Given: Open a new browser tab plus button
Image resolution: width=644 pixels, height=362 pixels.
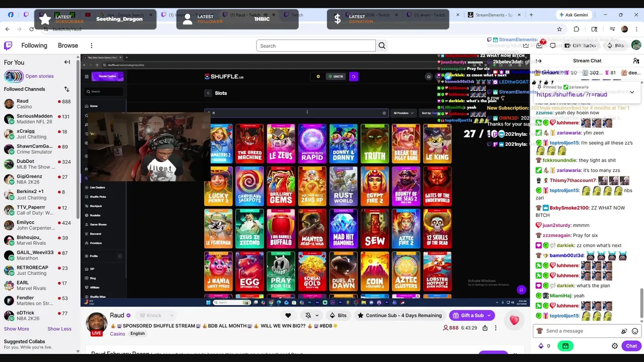Looking at the screenshot, I should click(x=531, y=15).
